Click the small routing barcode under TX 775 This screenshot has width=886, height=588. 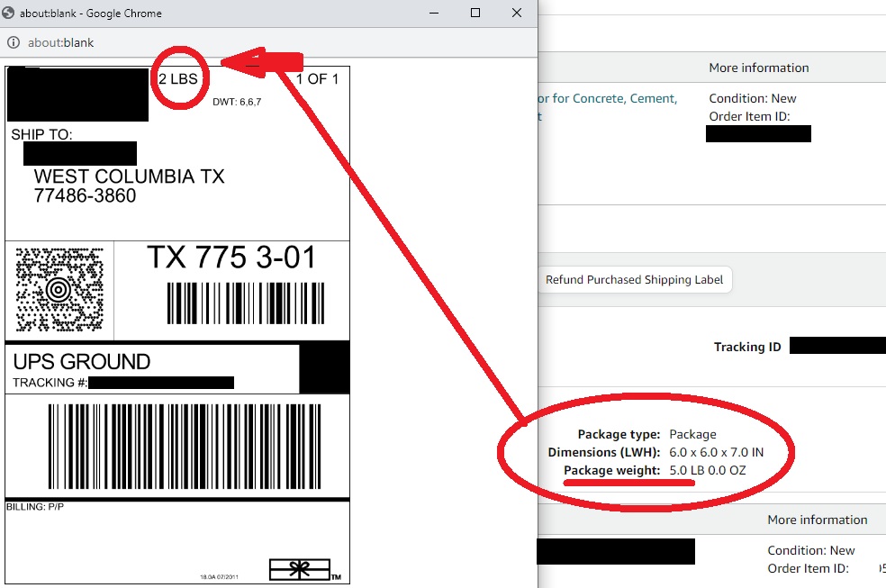click(x=246, y=303)
